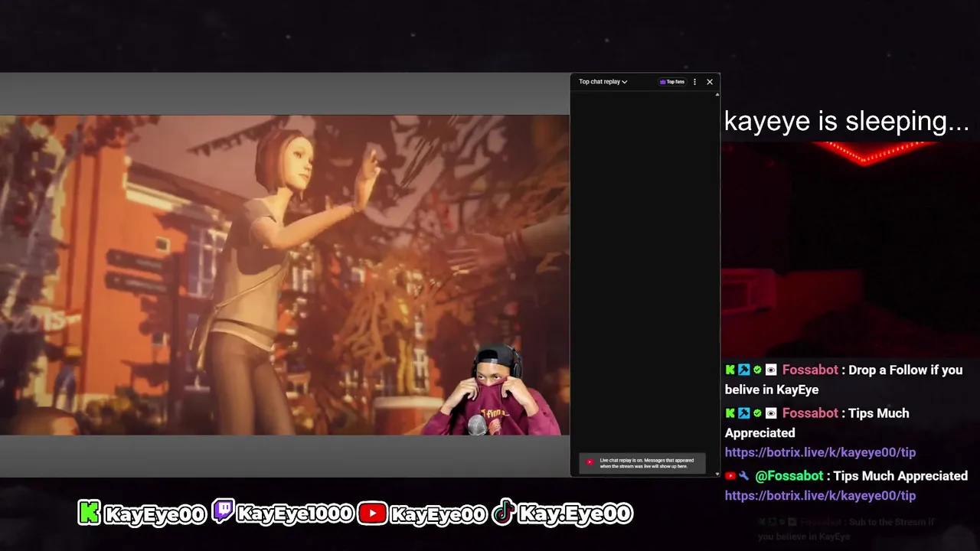The width and height of the screenshot is (980, 551).
Task: Click the wrench moderator badge before @Fossabot
Action: click(x=743, y=476)
